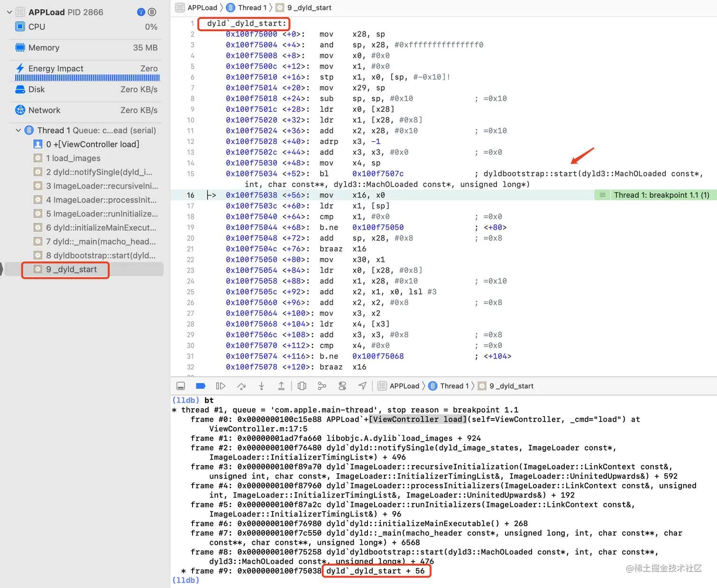This screenshot has height=588, width=717.
Task: Click the CPU 0% value
Action: 151,27
